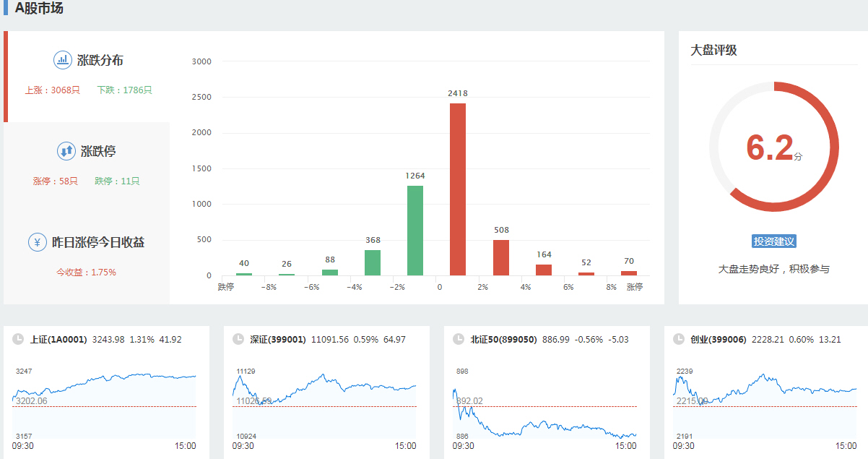
Task: Switch to the 涨跌停 tab
Action: pyautogui.click(x=98, y=152)
